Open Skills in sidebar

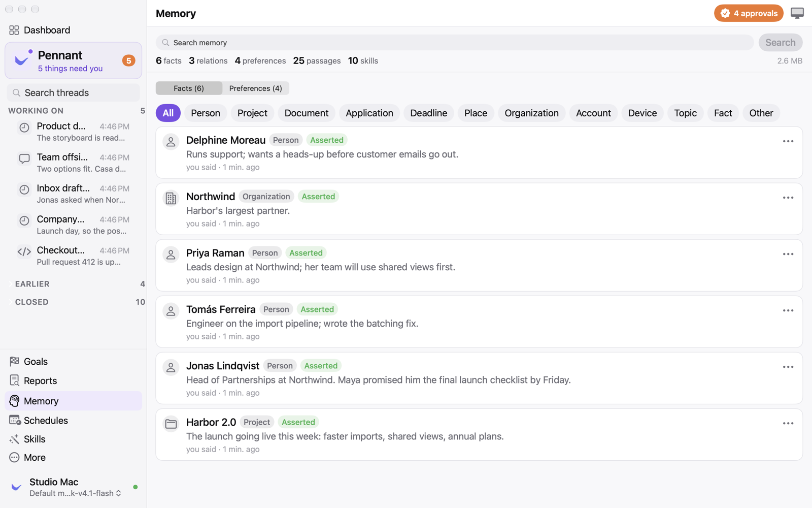[73, 439]
